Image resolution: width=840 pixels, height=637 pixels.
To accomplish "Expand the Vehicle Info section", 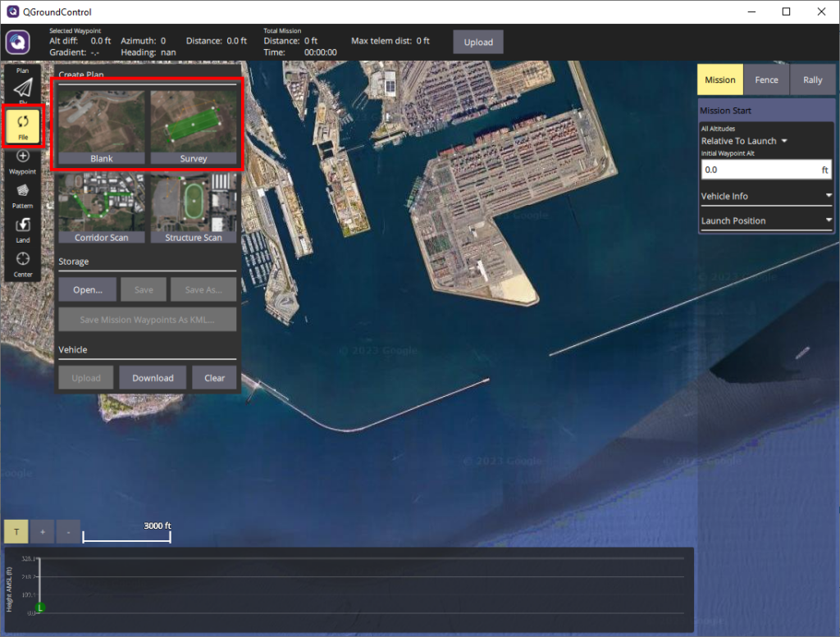I will pyautogui.click(x=765, y=195).
